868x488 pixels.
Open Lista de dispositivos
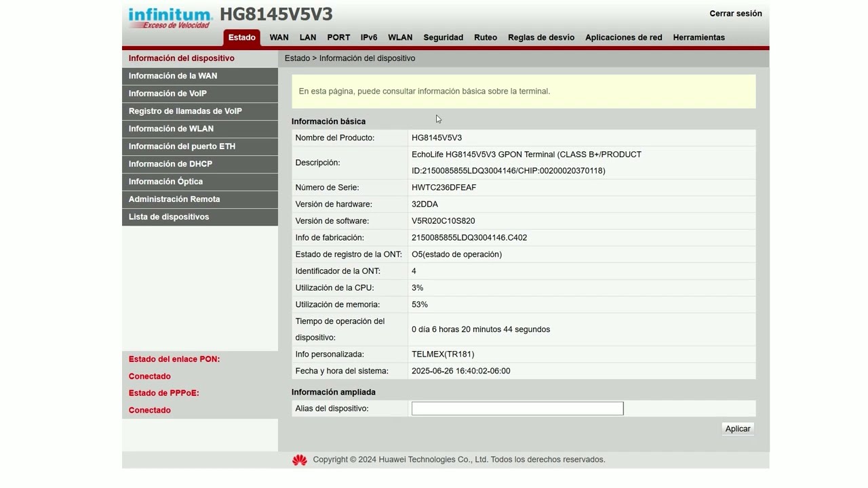pyautogui.click(x=200, y=217)
